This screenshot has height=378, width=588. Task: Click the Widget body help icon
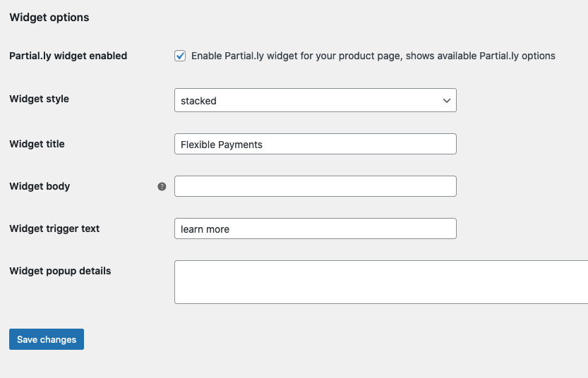[x=162, y=187]
